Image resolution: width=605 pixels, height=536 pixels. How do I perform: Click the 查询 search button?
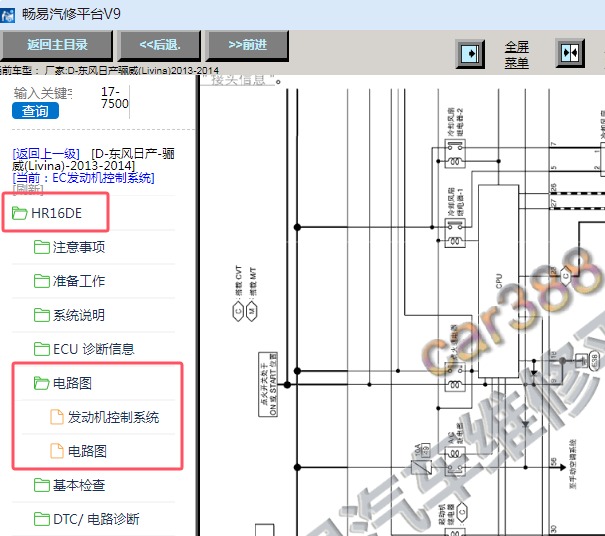point(35,111)
